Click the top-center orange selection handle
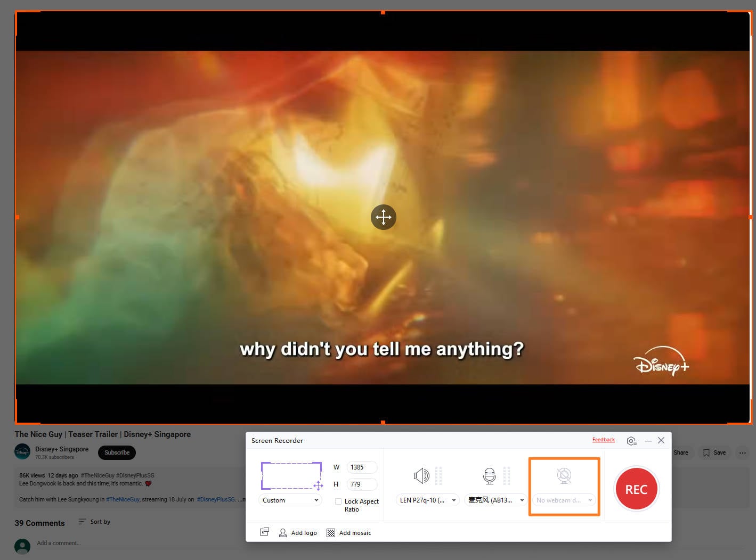Viewport: 756px width, 560px height. [383, 12]
